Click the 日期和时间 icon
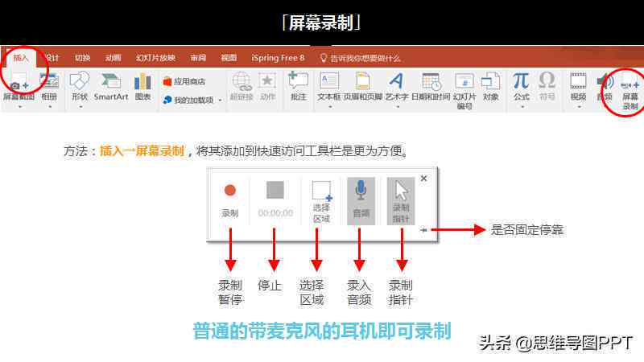This screenshot has width=644, height=362. click(x=431, y=81)
